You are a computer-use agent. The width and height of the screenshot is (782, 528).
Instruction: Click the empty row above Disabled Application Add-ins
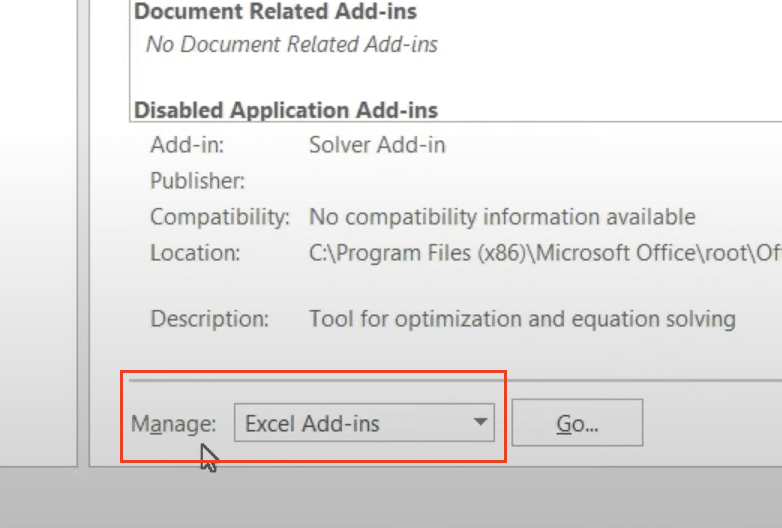point(456,77)
